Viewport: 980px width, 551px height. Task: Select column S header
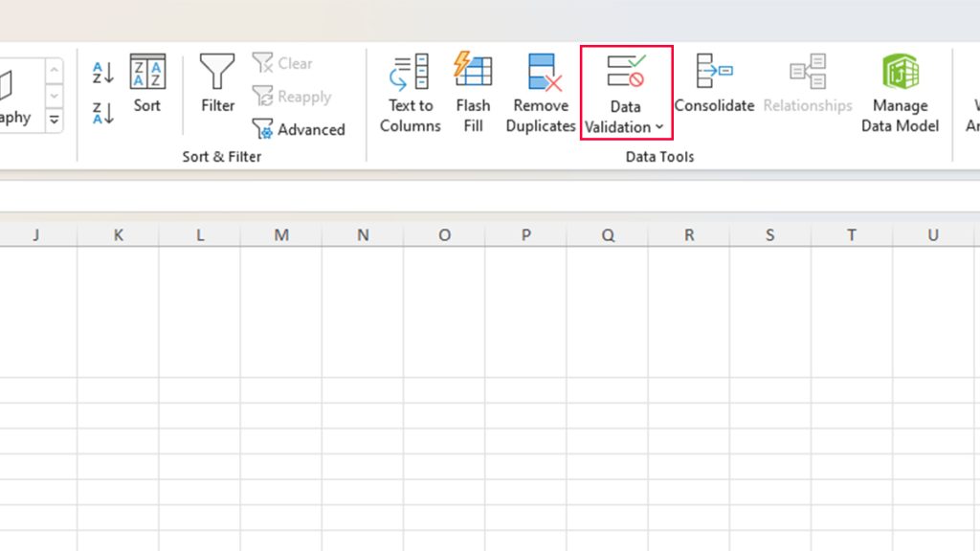point(770,235)
